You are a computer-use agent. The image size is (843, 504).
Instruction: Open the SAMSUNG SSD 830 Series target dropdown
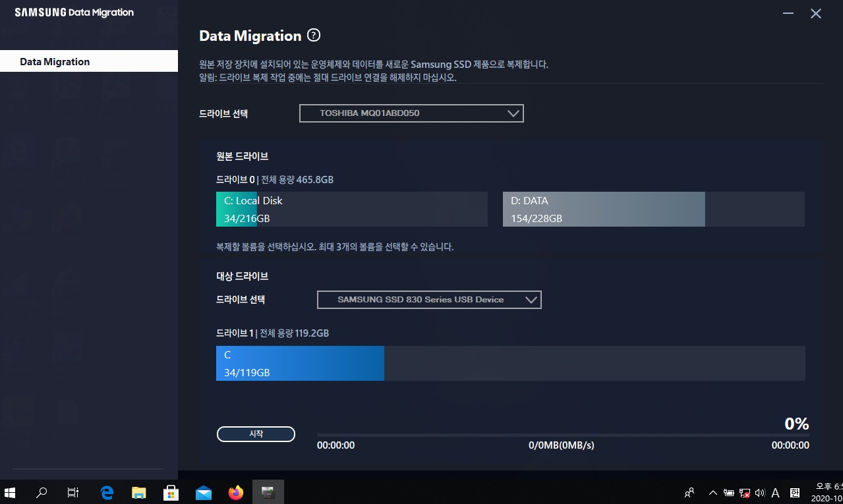tap(429, 300)
